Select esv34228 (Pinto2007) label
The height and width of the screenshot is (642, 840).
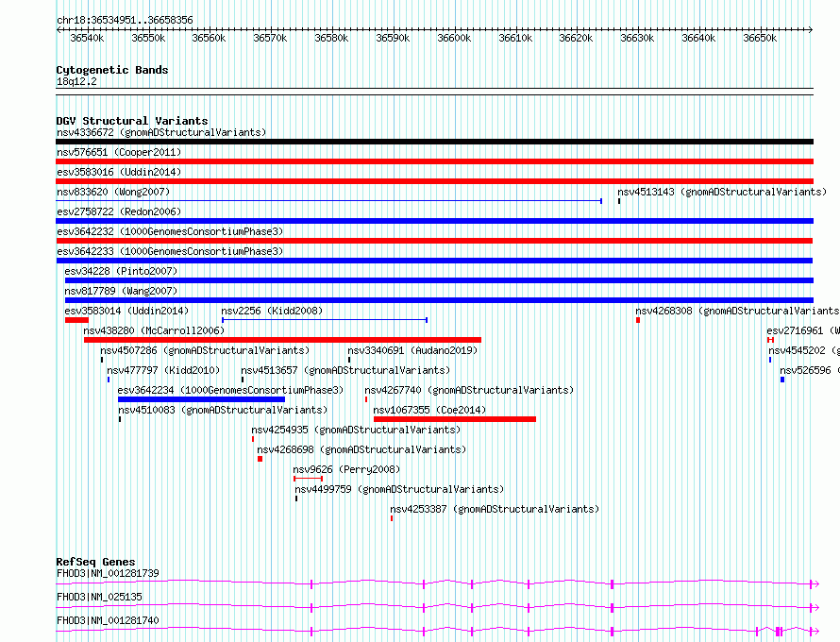point(121,271)
